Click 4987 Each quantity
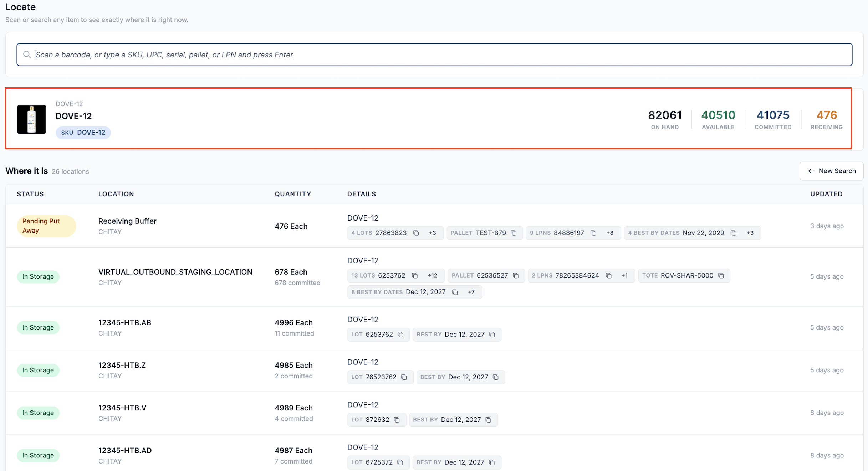The image size is (868, 471). point(293,451)
